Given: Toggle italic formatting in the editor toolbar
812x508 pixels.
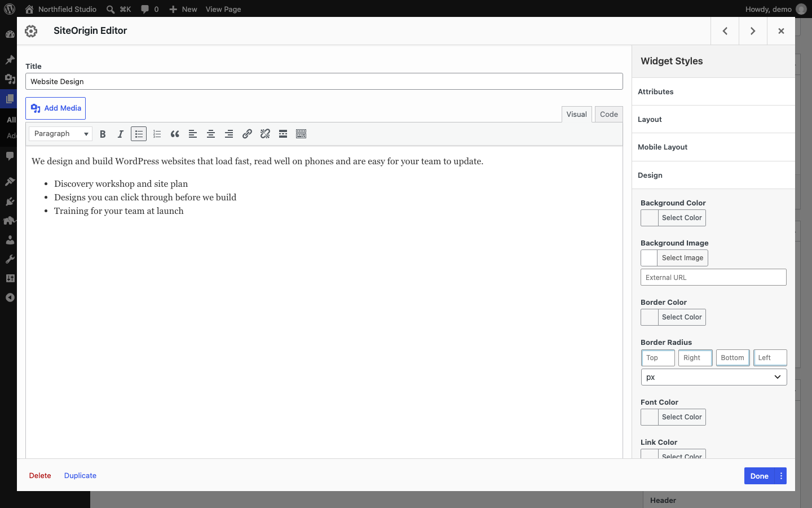Looking at the screenshot, I should pyautogui.click(x=121, y=134).
